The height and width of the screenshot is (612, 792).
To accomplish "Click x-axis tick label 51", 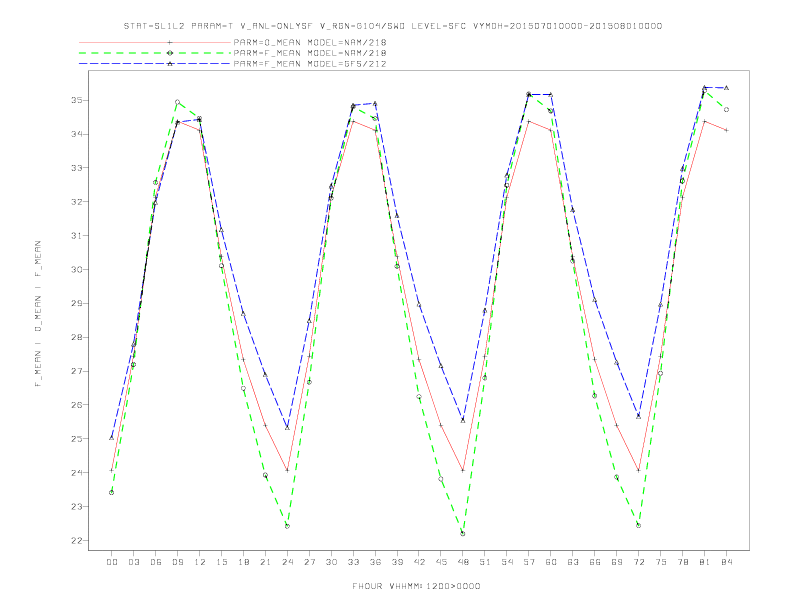I will pyautogui.click(x=485, y=562).
